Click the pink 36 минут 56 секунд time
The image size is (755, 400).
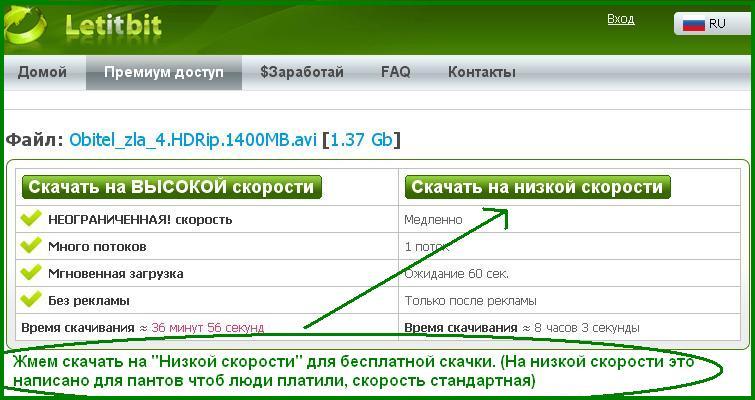(208, 327)
